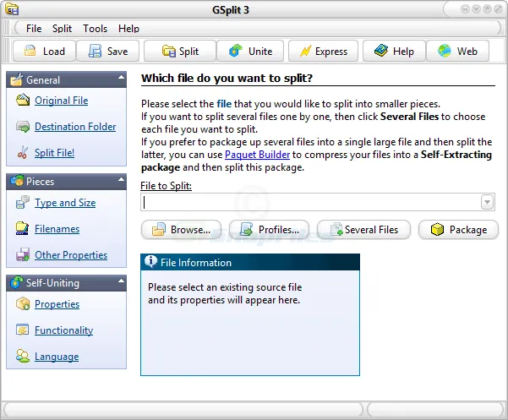Click the Language icon
508x420 pixels.
click(x=23, y=357)
